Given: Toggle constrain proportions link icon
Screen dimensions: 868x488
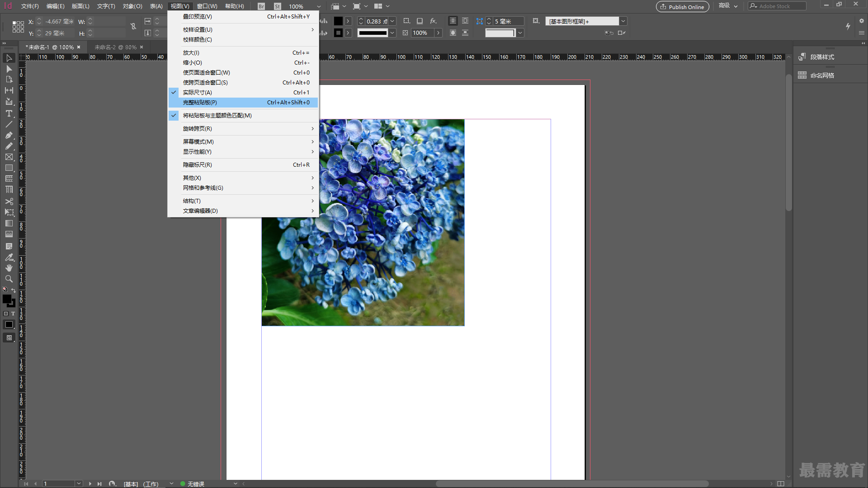Looking at the screenshot, I should [133, 27].
